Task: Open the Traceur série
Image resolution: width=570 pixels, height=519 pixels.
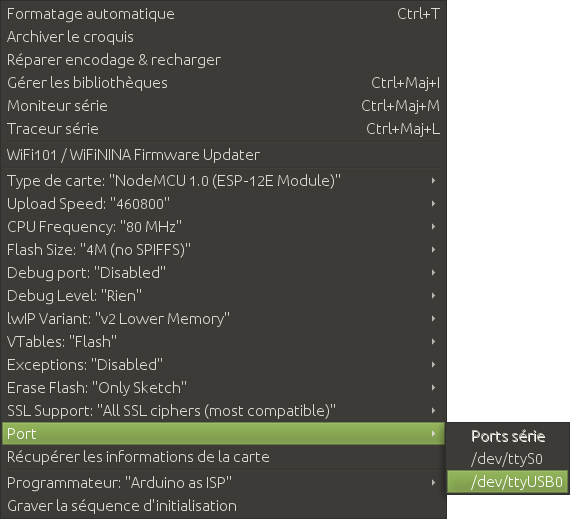Action: pos(223,129)
